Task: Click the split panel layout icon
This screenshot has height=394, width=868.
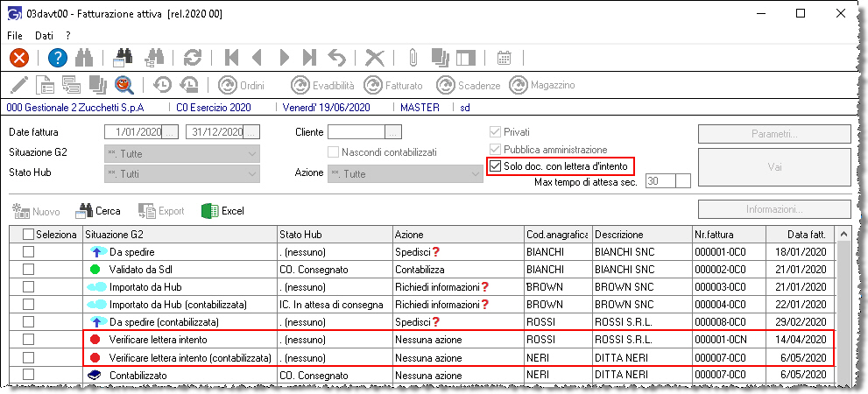Action: click(466, 58)
